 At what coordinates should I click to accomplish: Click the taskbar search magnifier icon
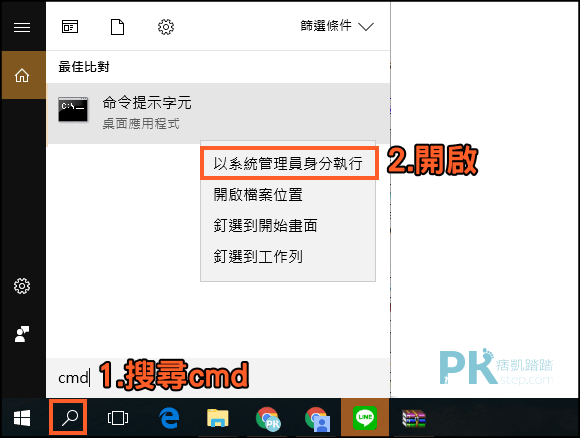click(x=69, y=418)
